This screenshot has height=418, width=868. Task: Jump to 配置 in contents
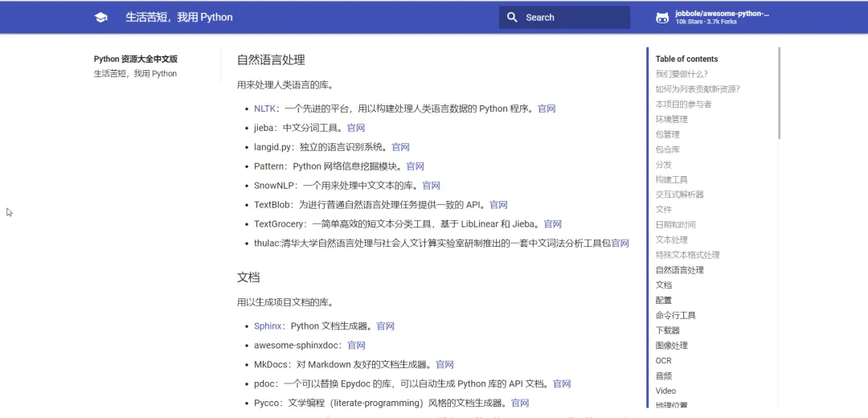664,300
